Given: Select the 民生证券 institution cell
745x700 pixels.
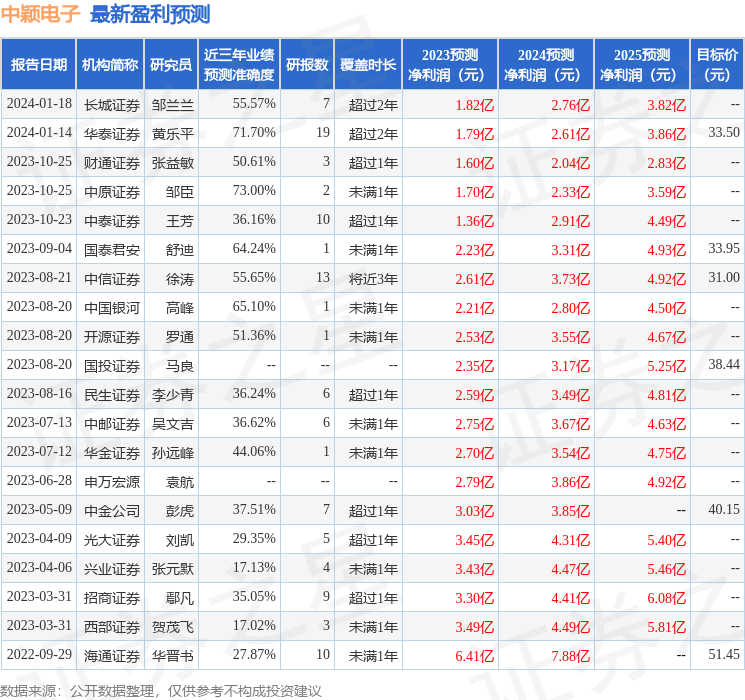Looking at the screenshot, I should coord(112,395).
